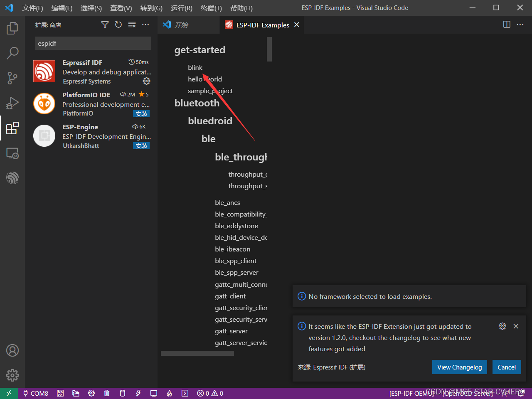Image resolution: width=532 pixels, height=399 pixels.
Task: Configure notification via gear icon
Action: 502,326
